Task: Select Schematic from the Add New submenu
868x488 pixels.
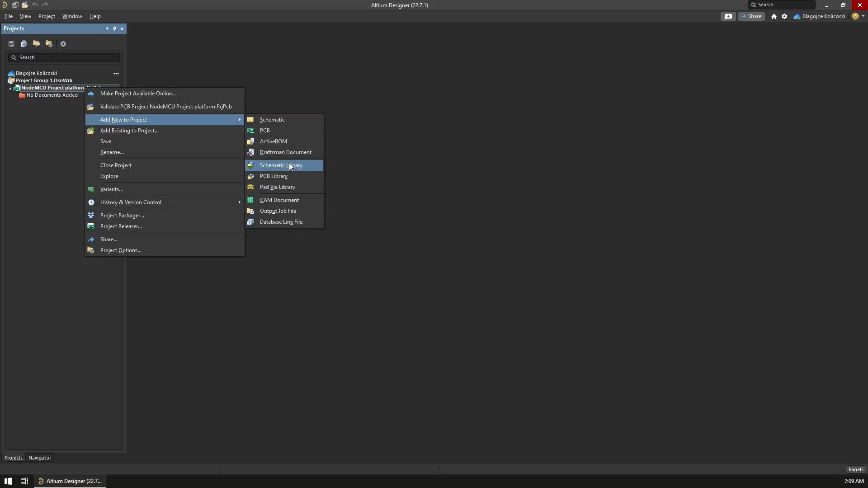Action: pos(272,120)
